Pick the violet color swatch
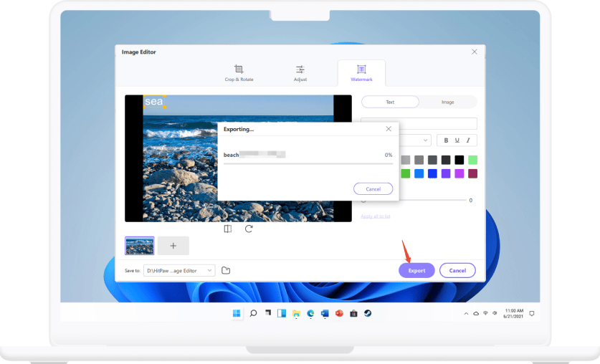The width and height of the screenshot is (600, 364). (446, 173)
